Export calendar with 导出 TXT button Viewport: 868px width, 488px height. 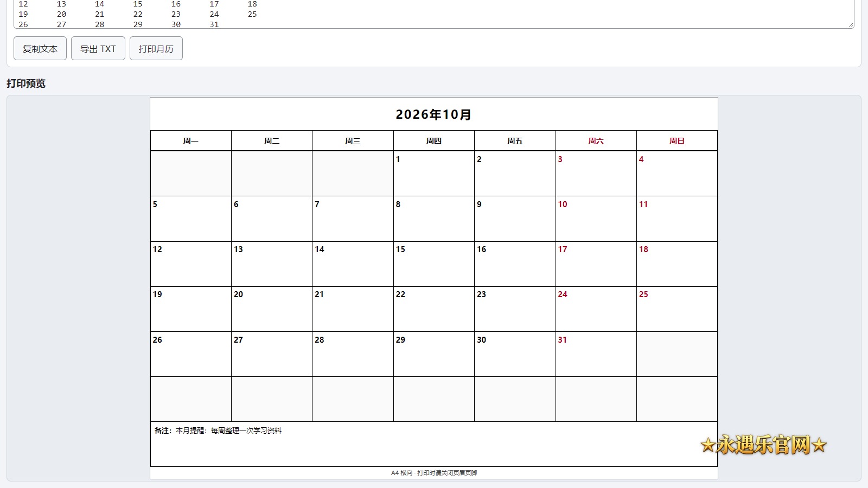[x=98, y=48]
